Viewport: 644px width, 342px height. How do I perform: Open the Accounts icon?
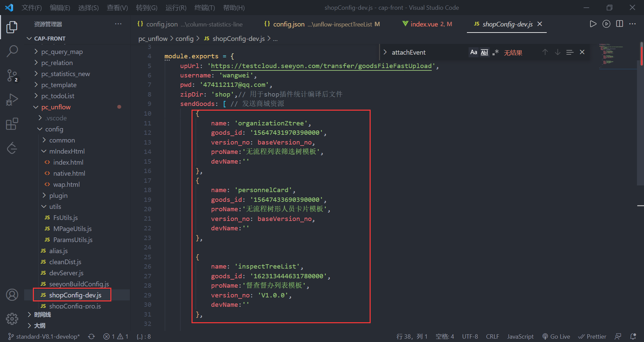coord(12,295)
